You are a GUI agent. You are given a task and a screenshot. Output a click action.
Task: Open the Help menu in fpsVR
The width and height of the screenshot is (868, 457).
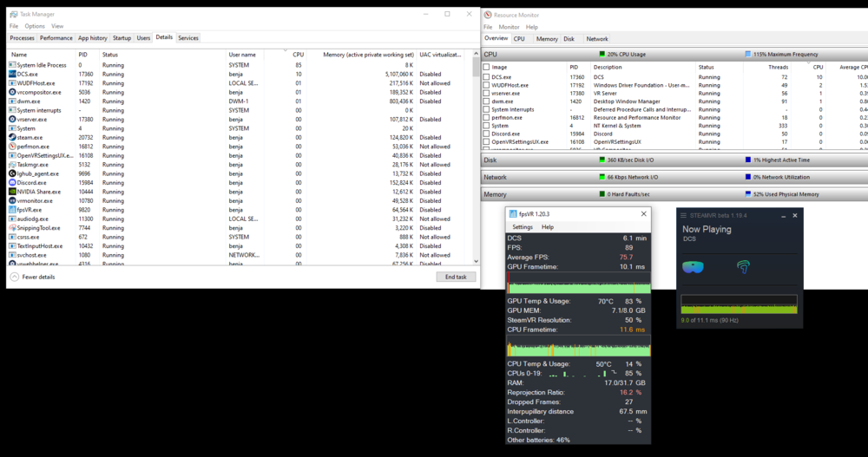pyautogui.click(x=548, y=227)
